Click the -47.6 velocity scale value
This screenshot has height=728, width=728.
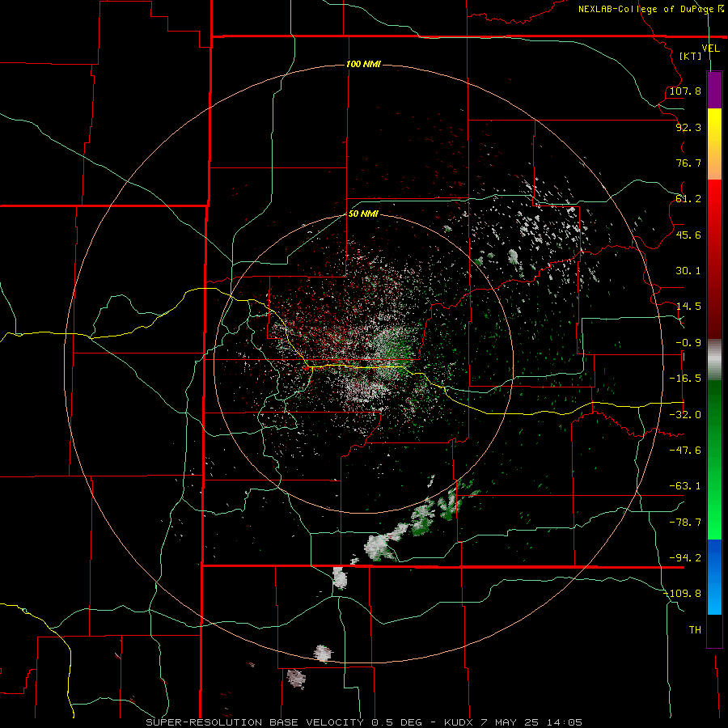(x=685, y=451)
